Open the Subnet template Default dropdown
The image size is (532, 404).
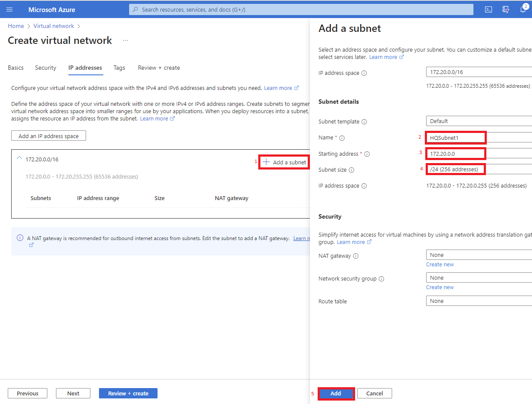click(x=478, y=121)
